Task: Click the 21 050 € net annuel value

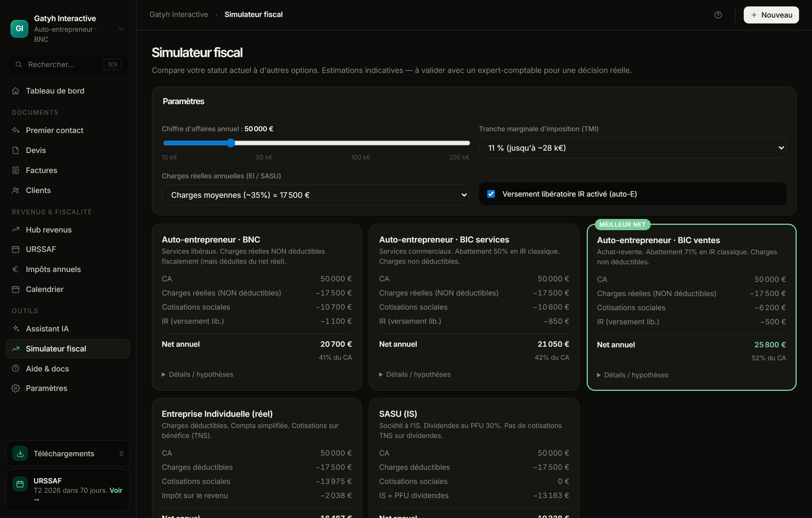Action: [553, 344]
